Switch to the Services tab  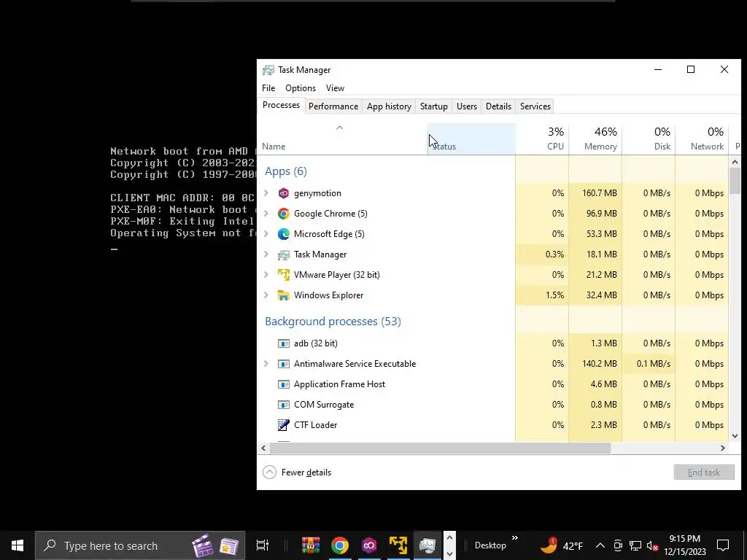click(x=535, y=106)
